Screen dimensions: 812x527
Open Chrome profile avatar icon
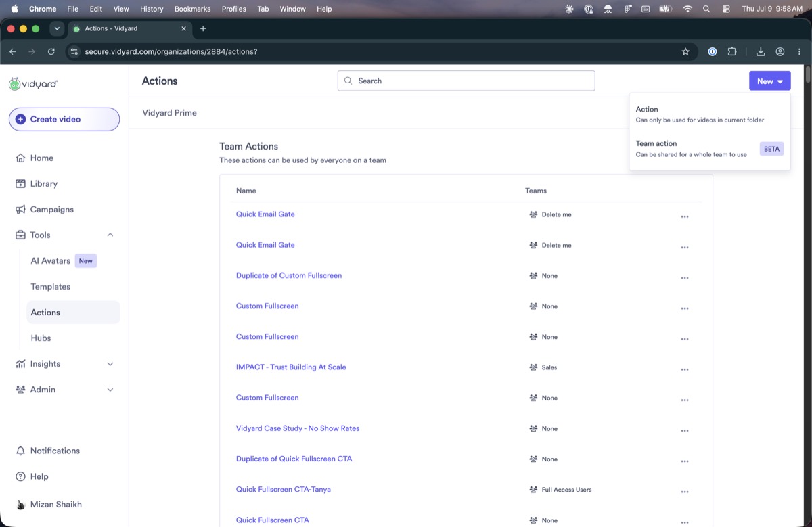780,51
